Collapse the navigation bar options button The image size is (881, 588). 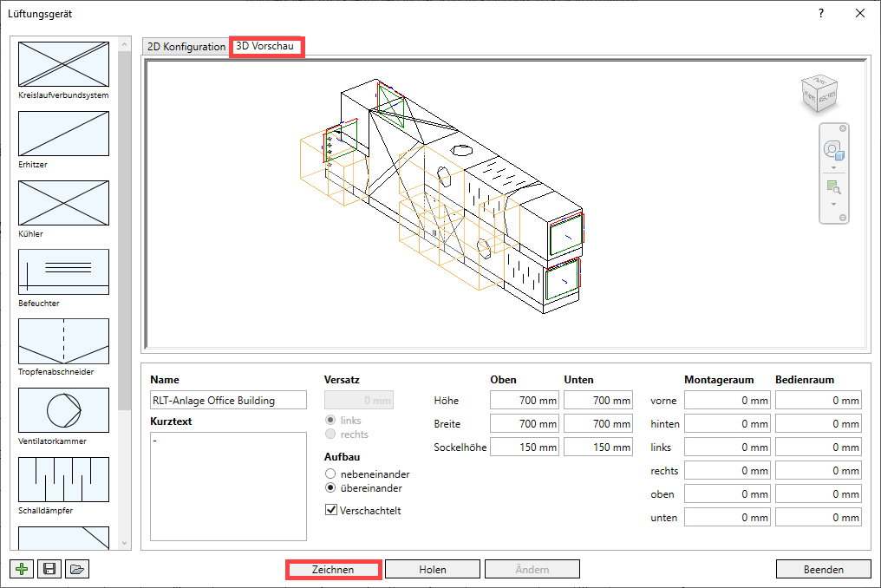(843, 217)
